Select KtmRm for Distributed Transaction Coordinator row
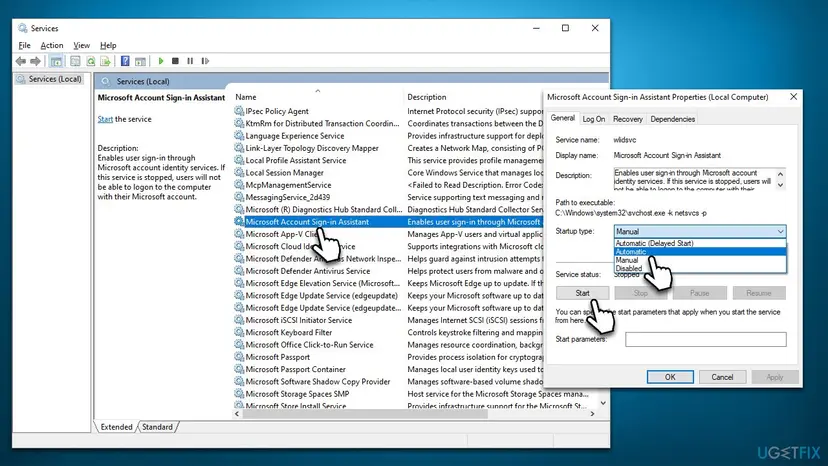 tap(388, 124)
